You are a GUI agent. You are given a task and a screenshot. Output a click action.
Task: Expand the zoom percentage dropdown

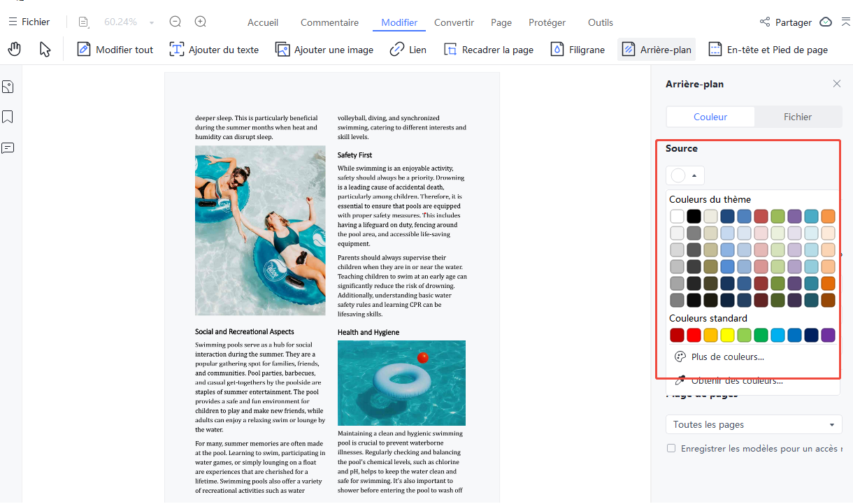[152, 22]
